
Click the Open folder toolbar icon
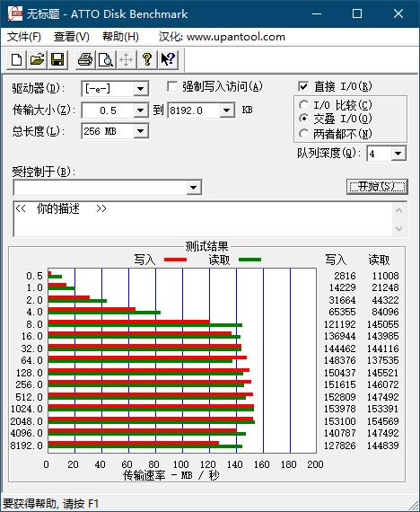(37, 60)
